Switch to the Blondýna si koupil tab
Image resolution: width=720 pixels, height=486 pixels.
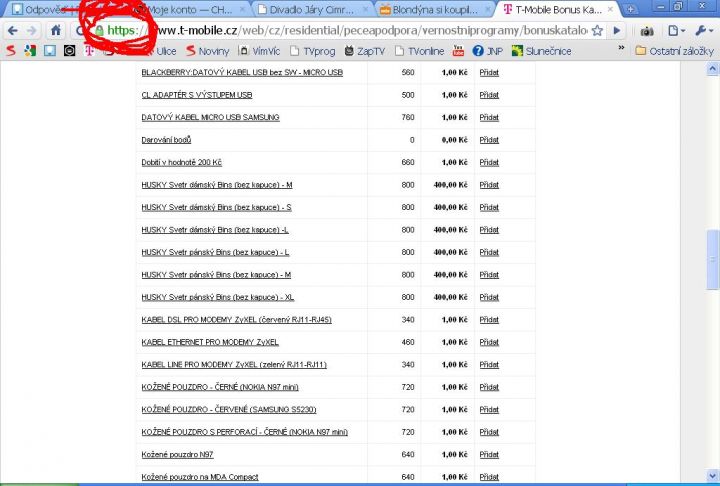(x=434, y=9)
